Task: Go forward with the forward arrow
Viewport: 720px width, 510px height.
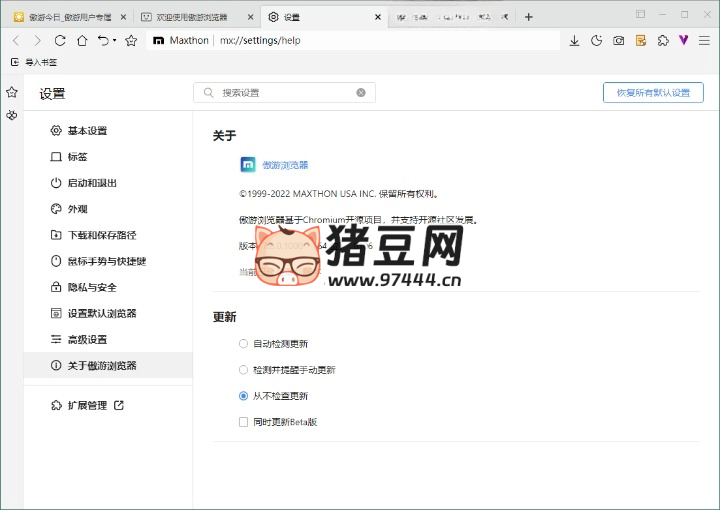Action: [38, 40]
